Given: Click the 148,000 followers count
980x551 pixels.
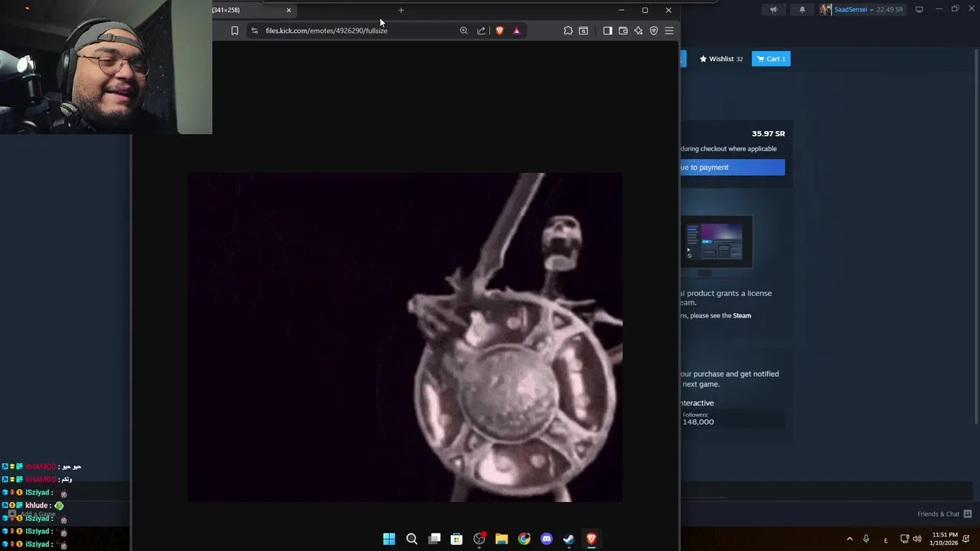Looking at the screenshot, I should [698, 422].
